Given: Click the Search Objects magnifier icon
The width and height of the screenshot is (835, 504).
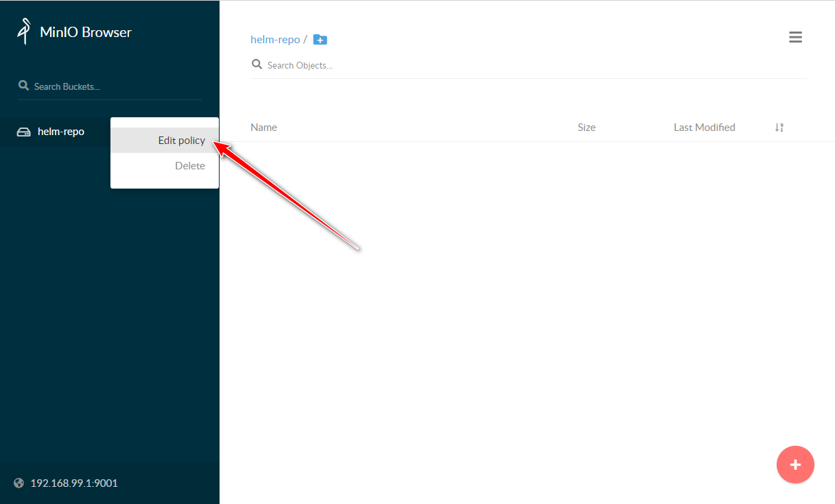Looking at the screenshot, I should (x=257, y=64).
